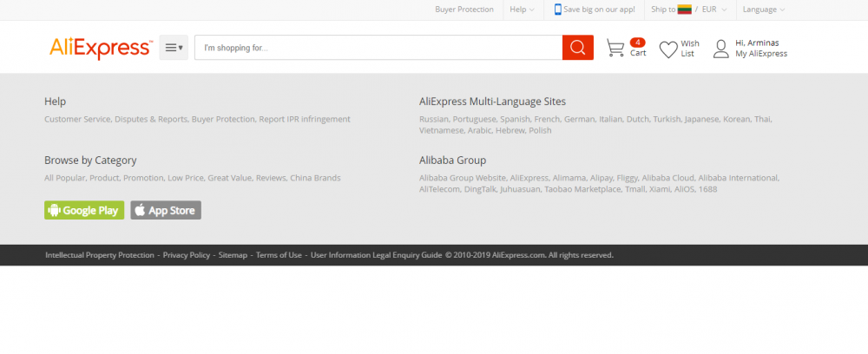The width and height of the screenshot is (868, 354).
Task: Switch to the Hebrew language site
Action: 510,130
